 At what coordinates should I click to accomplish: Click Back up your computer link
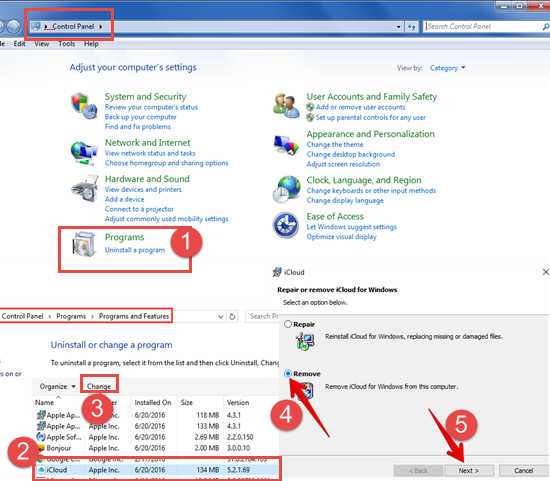[140, 117]
